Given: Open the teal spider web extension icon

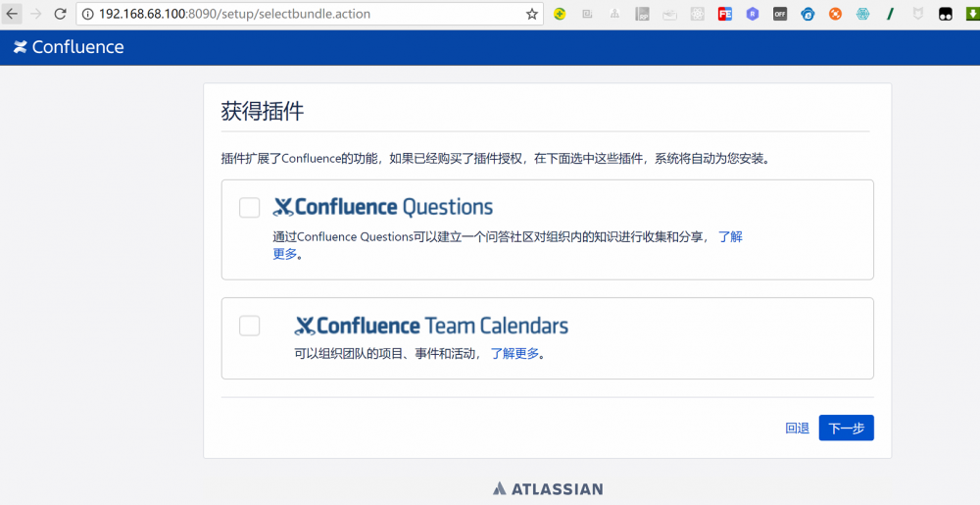Looking at the screenshot, I should click(862, 14).
